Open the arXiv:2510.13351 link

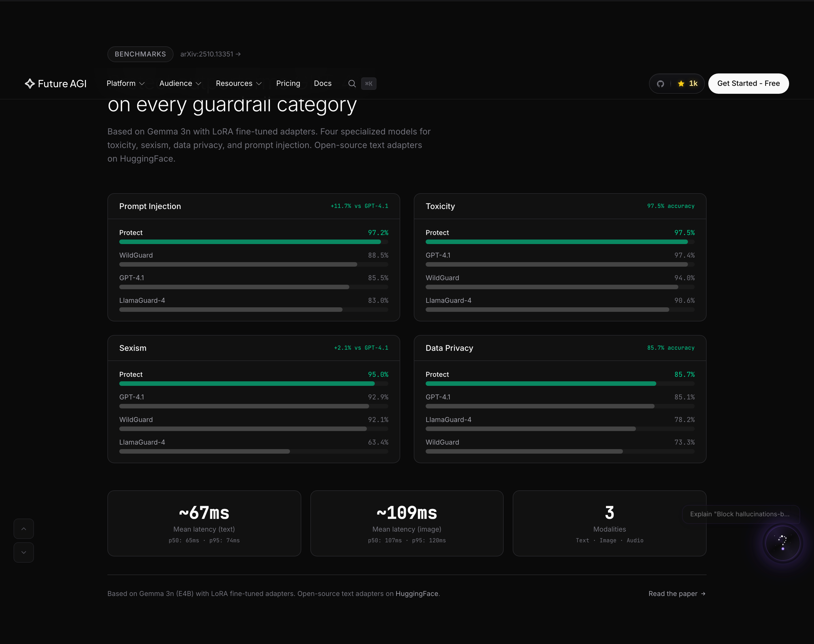point(211,54)
